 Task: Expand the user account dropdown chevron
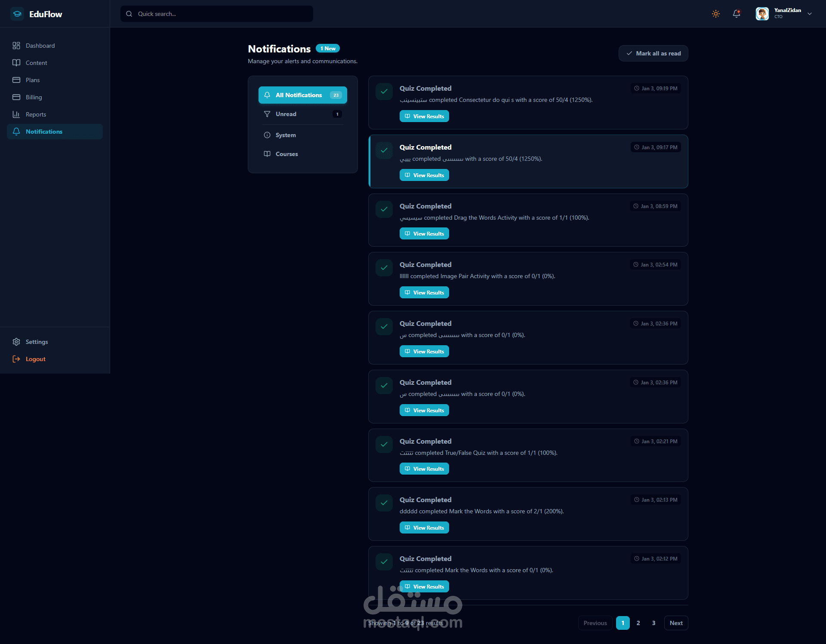[x=810, y=14]
